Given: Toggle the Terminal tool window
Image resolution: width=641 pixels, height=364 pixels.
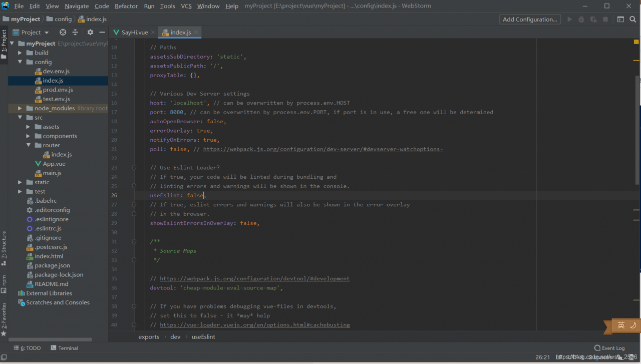Looking at the screenshot, I should (x=64, y=348).
